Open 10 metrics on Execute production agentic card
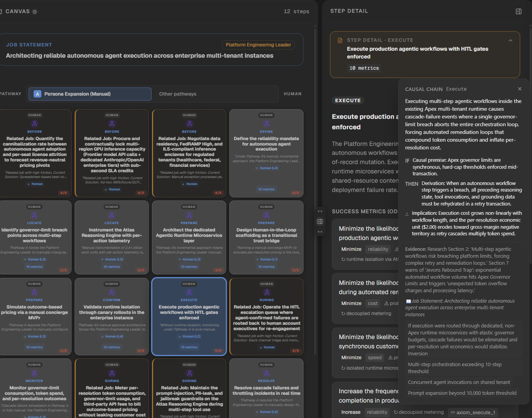 pyautogui.click(x=189, y=348)
